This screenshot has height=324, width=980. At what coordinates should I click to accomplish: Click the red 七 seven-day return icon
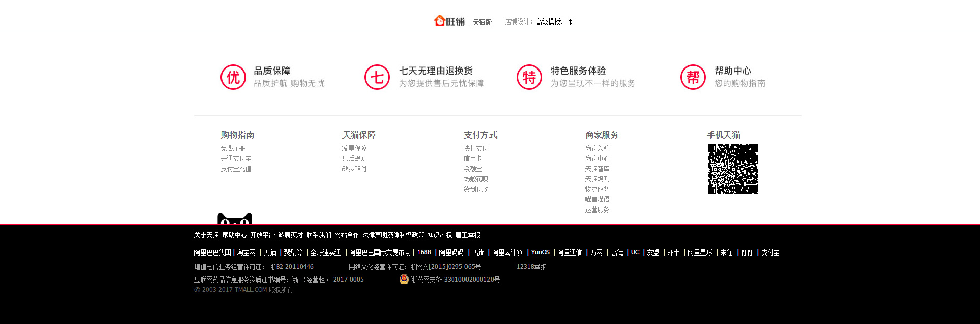(377, 77)
